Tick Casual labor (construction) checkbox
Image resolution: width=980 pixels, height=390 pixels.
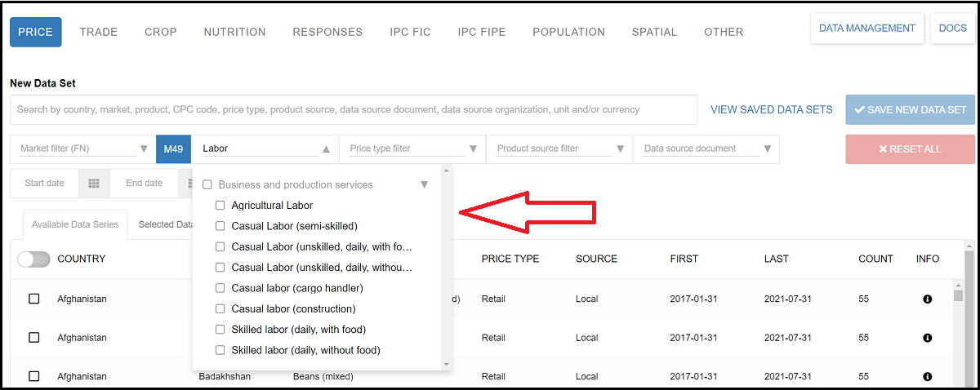(220, 309)
